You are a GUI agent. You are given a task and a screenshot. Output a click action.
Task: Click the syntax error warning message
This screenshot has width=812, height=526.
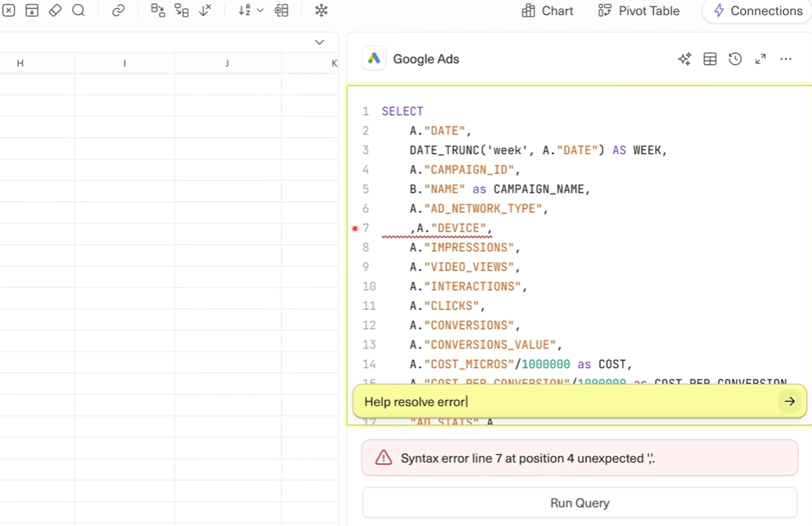tap(579, 458)
